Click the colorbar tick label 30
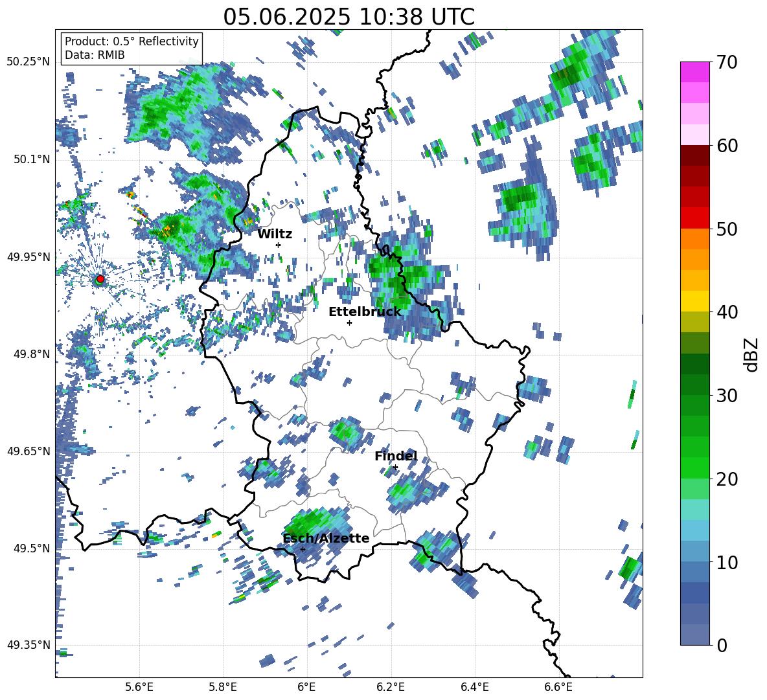 pos(727,396)
